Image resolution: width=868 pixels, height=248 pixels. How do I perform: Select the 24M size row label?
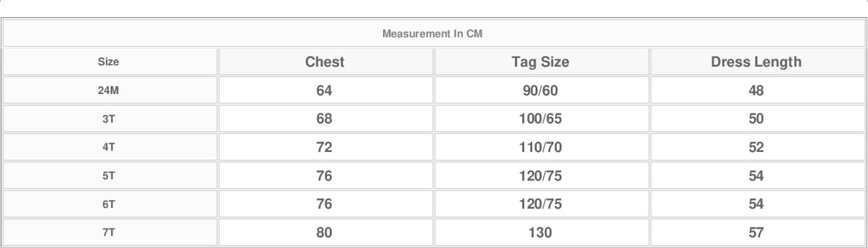pyautogui.click(x=109, y=90)
